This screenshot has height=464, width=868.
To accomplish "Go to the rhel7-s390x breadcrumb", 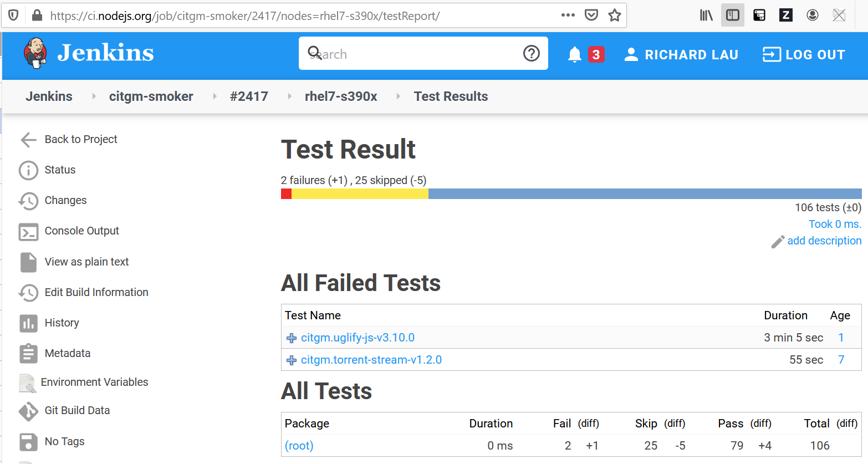I will coord(341,96).
